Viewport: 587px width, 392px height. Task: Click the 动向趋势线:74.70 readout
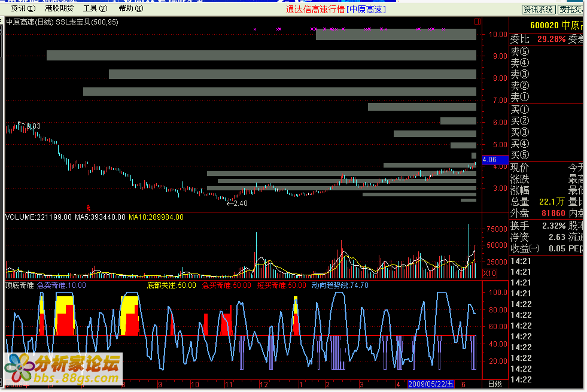[x=340, y=285]
